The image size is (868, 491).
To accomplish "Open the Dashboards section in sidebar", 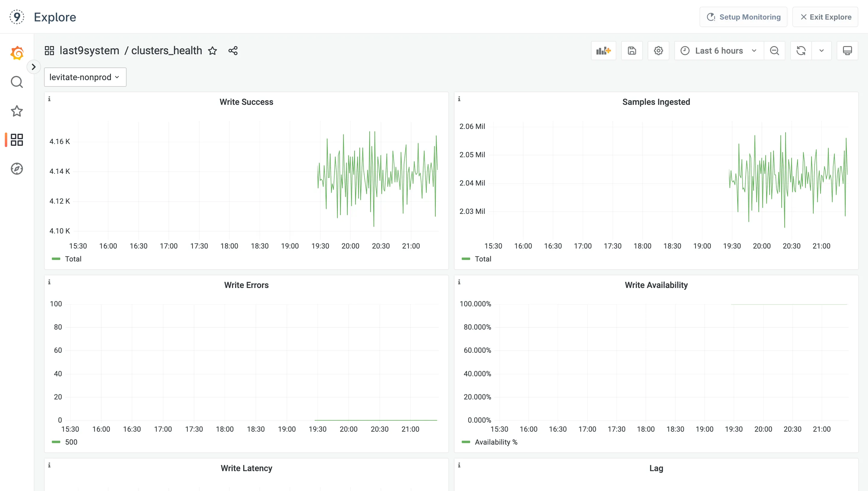I will (17, 139).
